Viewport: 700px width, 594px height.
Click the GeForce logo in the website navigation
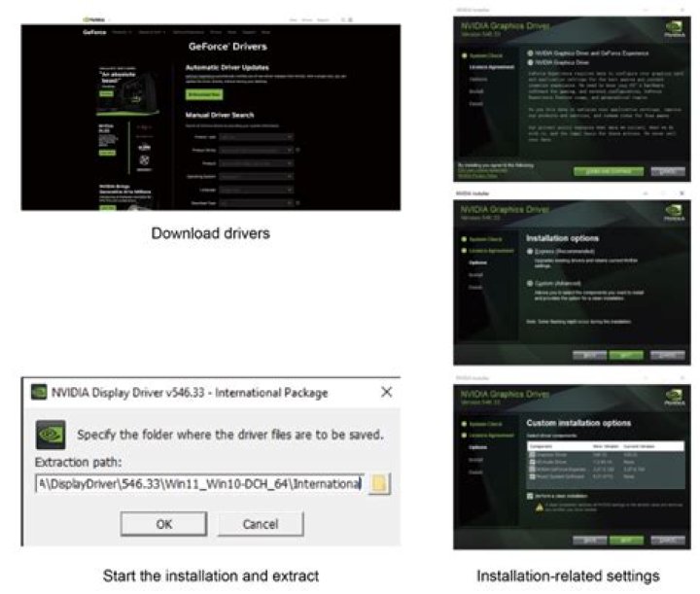[x=94, y=32]
